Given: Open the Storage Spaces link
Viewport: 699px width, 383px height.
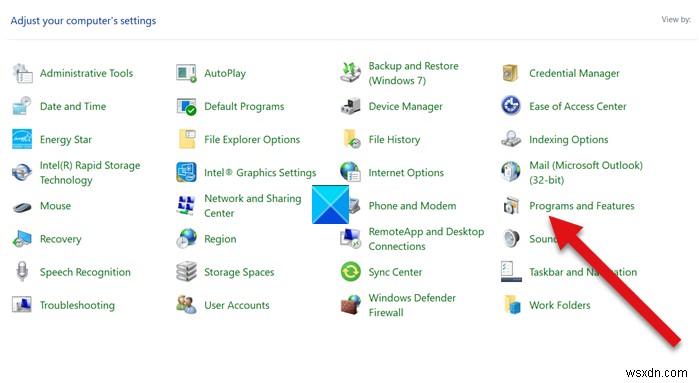Looking at the screenshot, I should tap(239, 272).
